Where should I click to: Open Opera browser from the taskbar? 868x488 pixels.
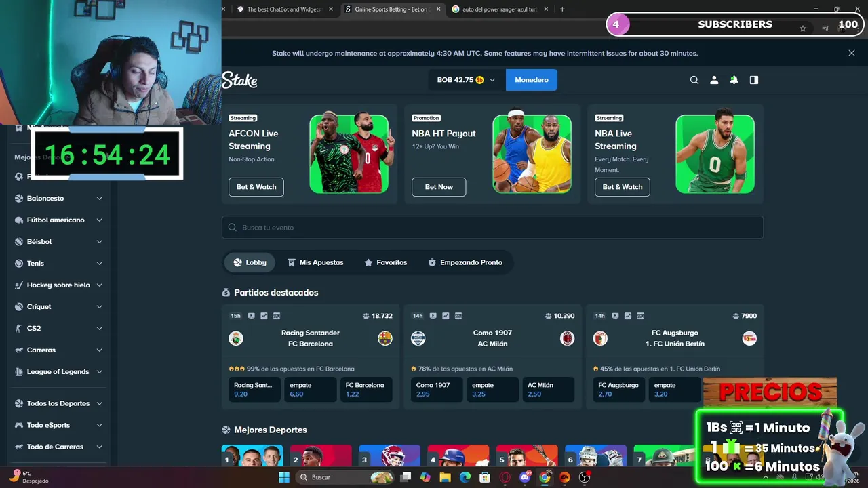(505, 477)
